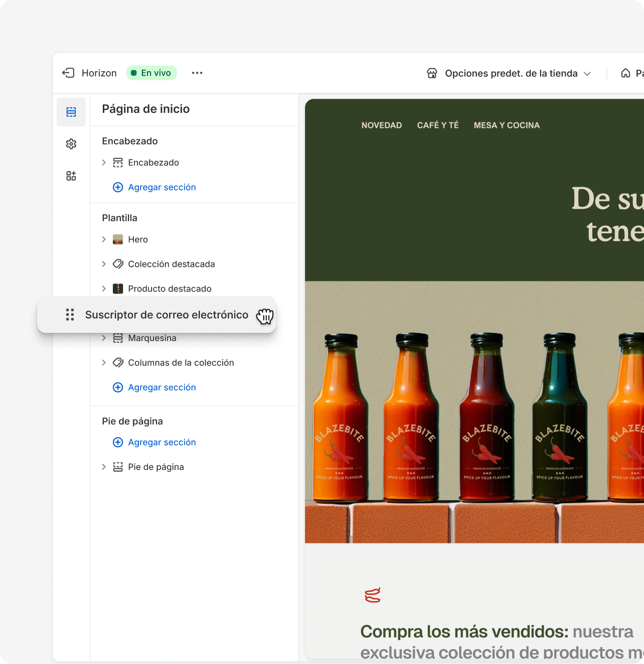Click the Página de inicio heading

coord(146,109)
